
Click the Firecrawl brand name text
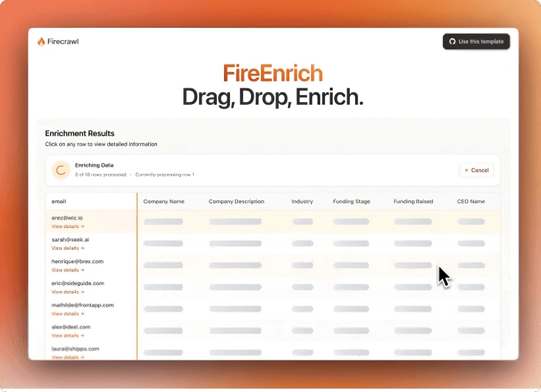63,42
